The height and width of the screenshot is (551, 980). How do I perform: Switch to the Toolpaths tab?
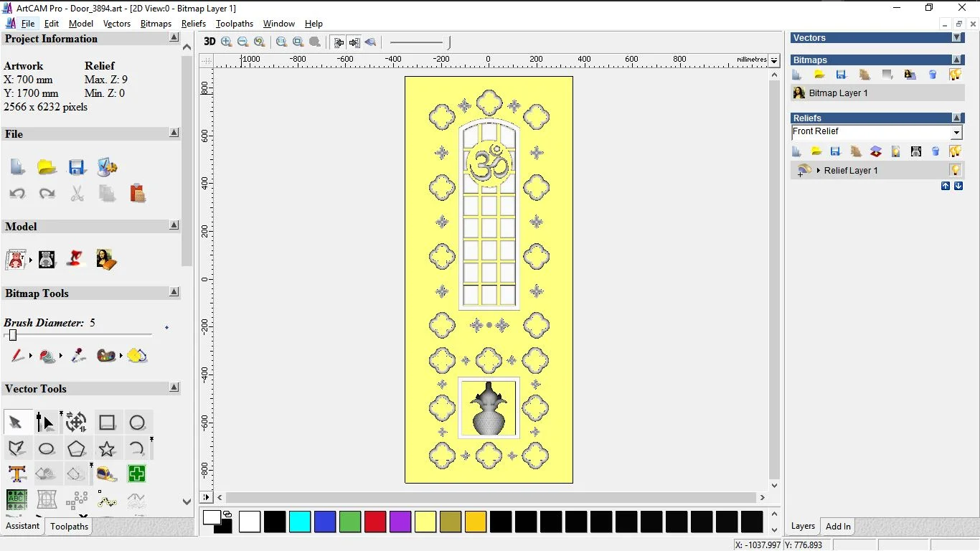click(70, 527)
